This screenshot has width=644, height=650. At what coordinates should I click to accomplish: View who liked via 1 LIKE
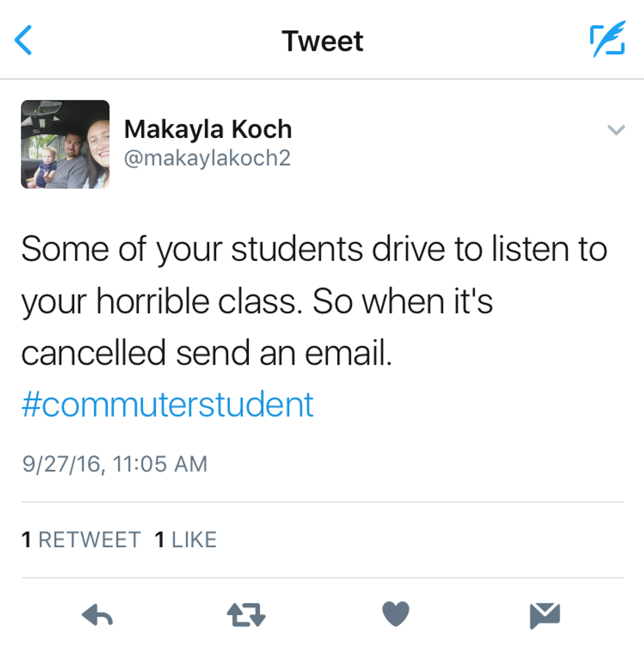pos(186,540)
